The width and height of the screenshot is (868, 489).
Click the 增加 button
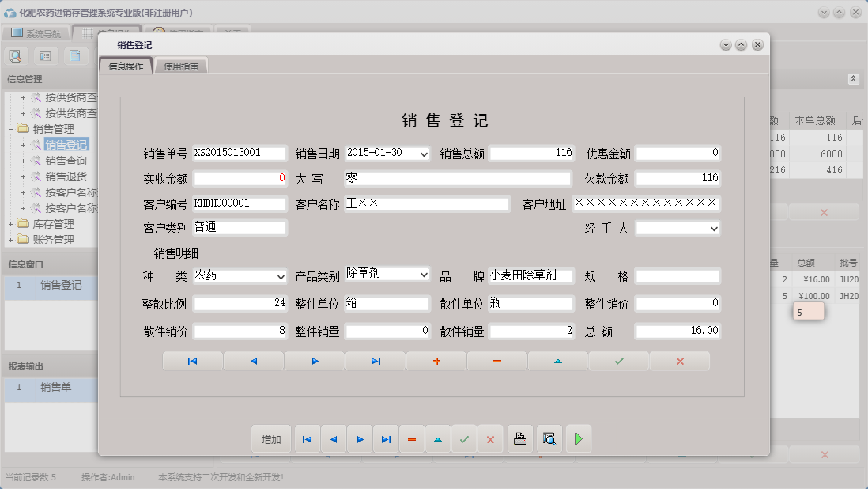coord(270,438)
